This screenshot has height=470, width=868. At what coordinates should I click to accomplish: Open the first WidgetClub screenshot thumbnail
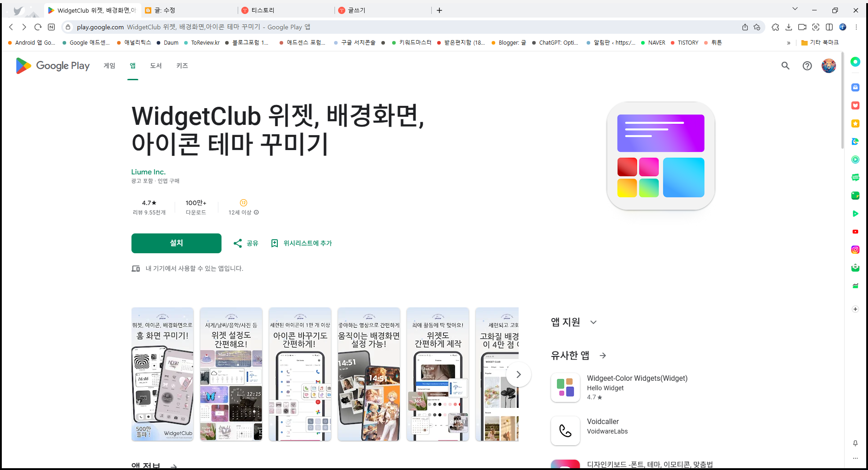pos(162,374)
